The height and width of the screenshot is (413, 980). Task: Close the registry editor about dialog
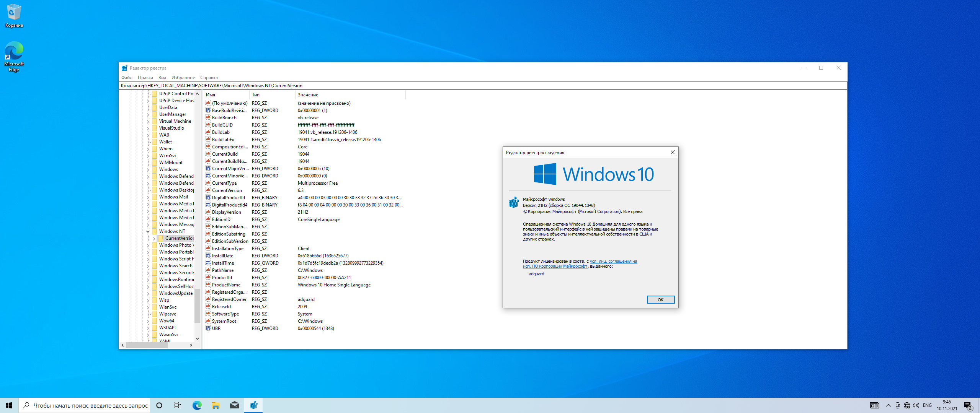pyautogui.click(x=673, y=152)
